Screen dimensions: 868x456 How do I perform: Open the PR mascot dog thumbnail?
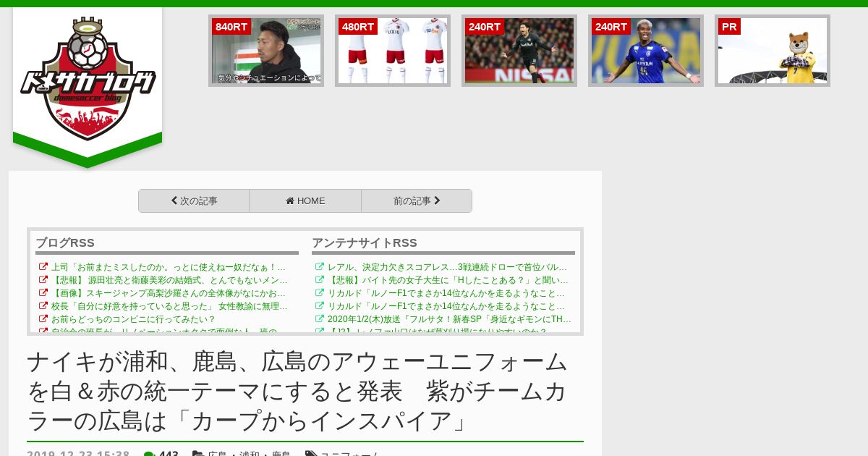tap(773, 51)
